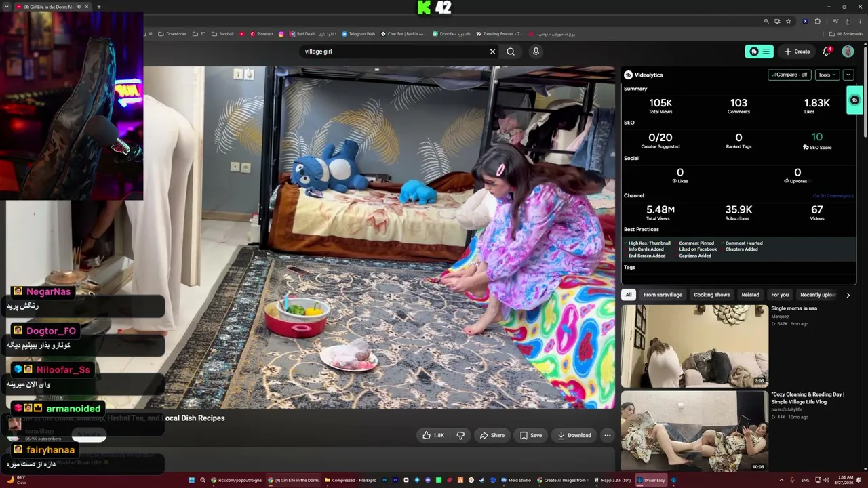
Task: Open the teal TubeBuddy side tab
Action: coord(854,100)
